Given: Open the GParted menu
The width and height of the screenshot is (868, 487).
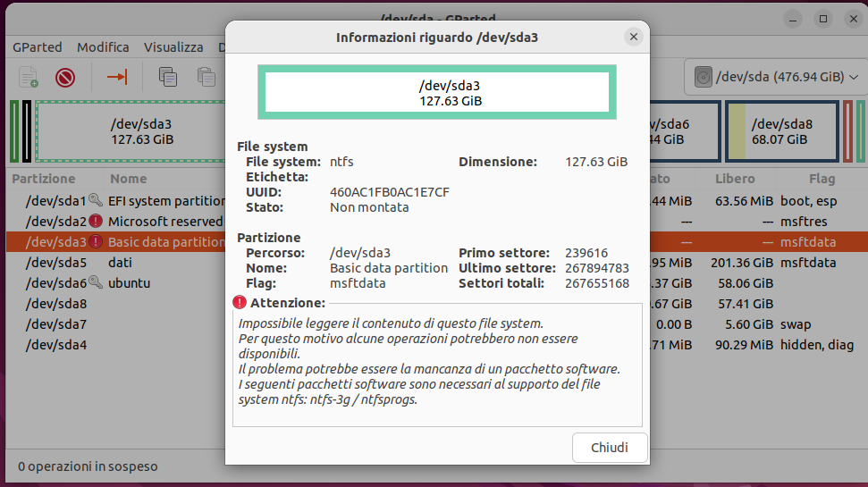Looking at the screenshot, I should click(37, 47).
